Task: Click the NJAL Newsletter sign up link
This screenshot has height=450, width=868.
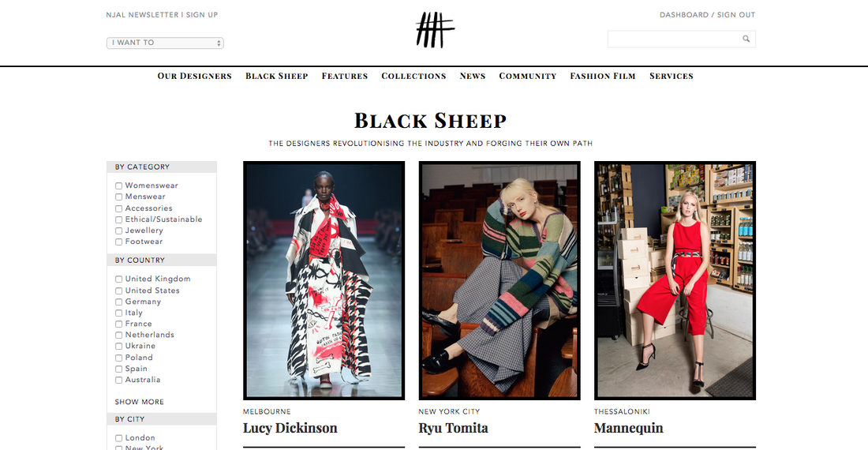Action: [x=162, y=15]
